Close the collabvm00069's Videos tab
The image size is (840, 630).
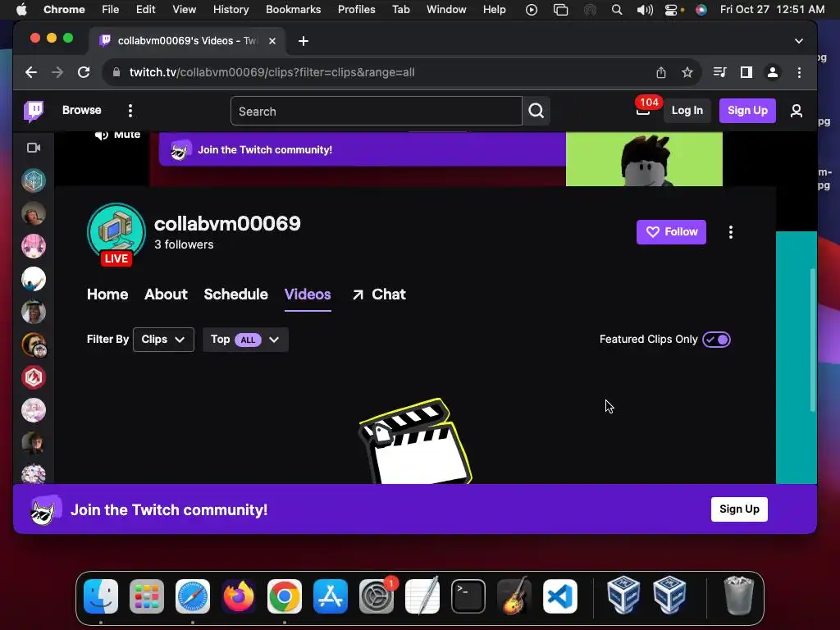pos(272,41)
